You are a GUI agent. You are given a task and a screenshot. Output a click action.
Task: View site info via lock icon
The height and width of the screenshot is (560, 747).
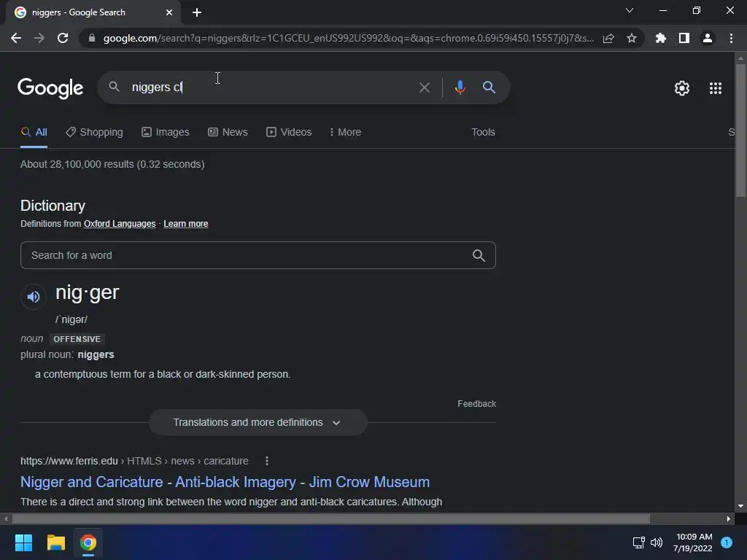[x=92, y=38]
